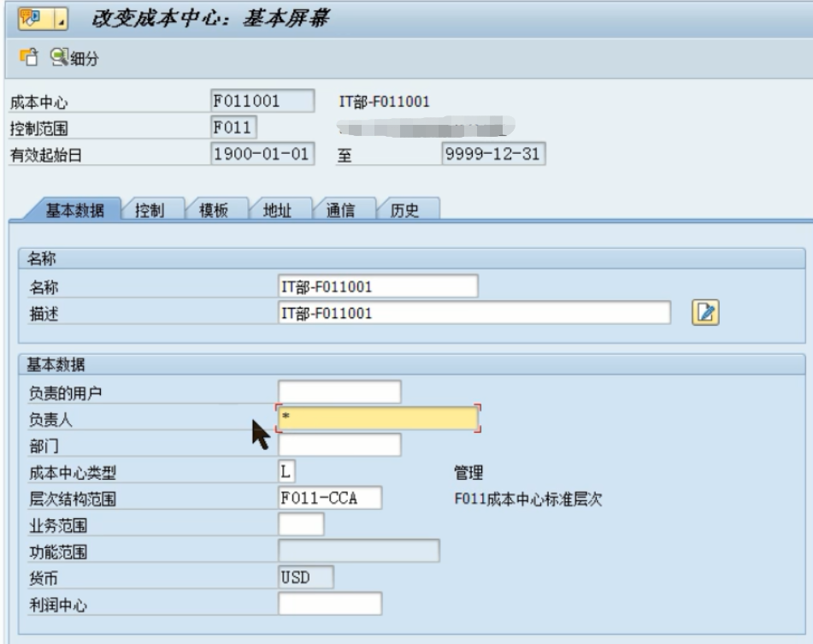Focus the 业务范围 input field

click(301, 524)
